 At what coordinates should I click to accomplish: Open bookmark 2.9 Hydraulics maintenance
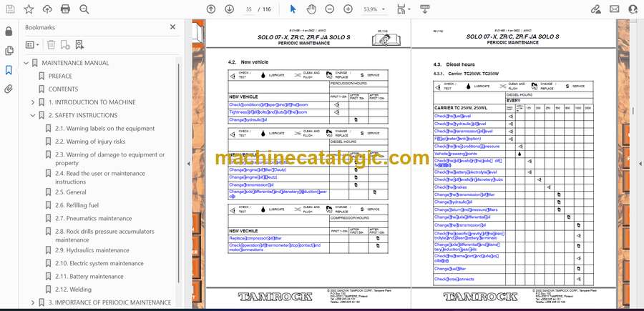[x=92, y=250]
